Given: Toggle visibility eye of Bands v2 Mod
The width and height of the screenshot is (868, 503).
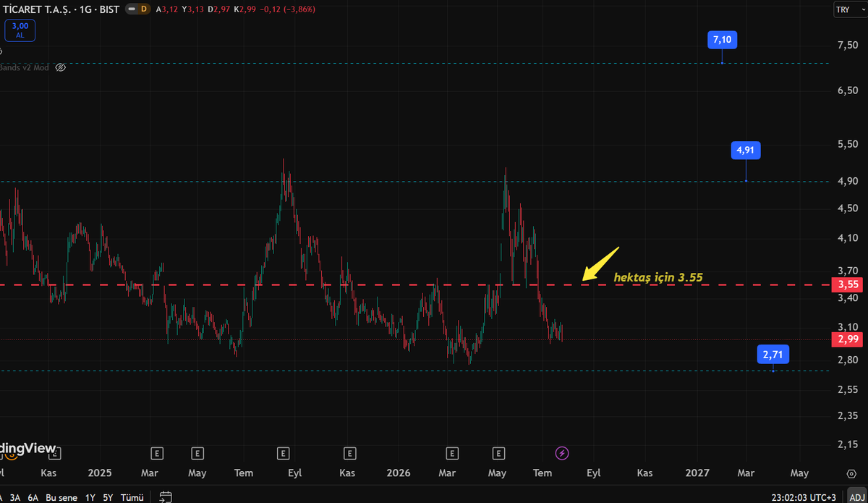Looking at the screenshot, I should [x=61, y=67].
